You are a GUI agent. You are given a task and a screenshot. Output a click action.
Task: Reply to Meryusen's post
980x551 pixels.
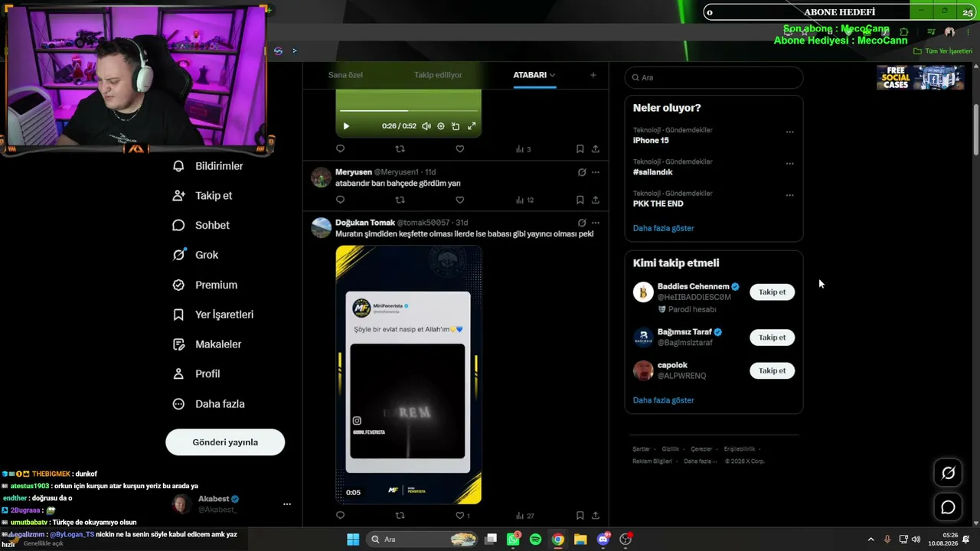pyautogui.click(x=341, y=200)
